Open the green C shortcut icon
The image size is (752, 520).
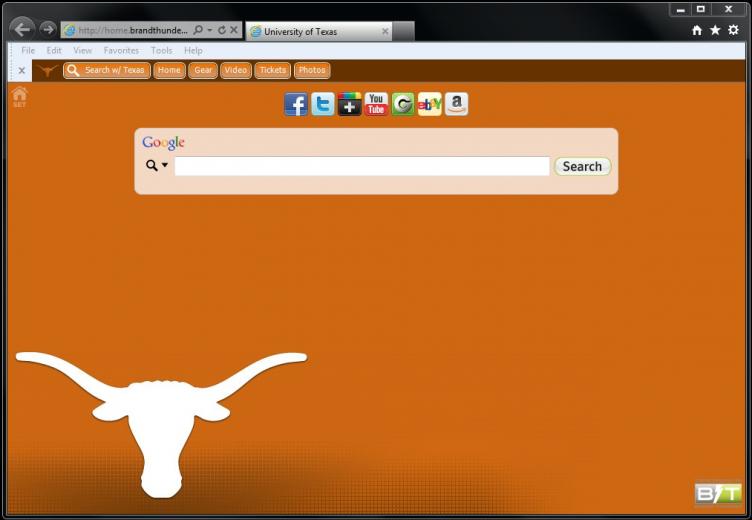point(403,104)
